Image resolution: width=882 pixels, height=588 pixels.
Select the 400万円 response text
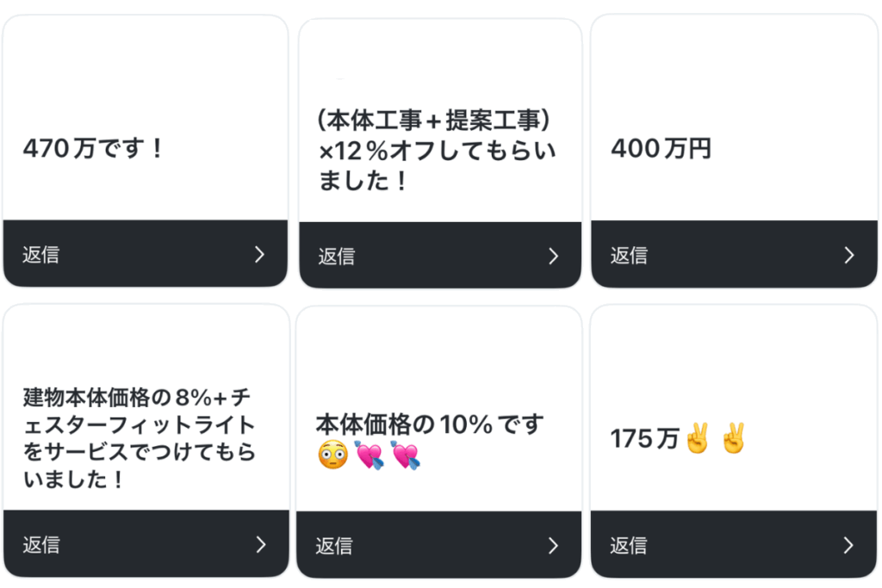click(661, 148)
